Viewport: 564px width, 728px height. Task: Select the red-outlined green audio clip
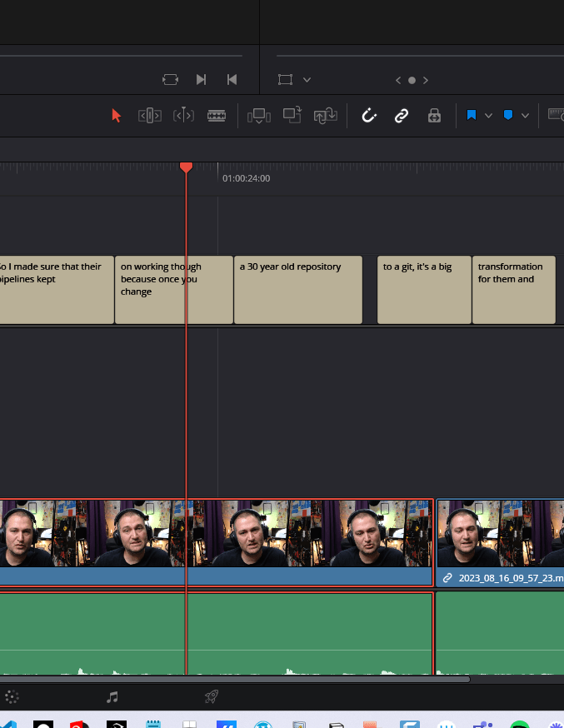pyautogui.click(x=217, y=633)
